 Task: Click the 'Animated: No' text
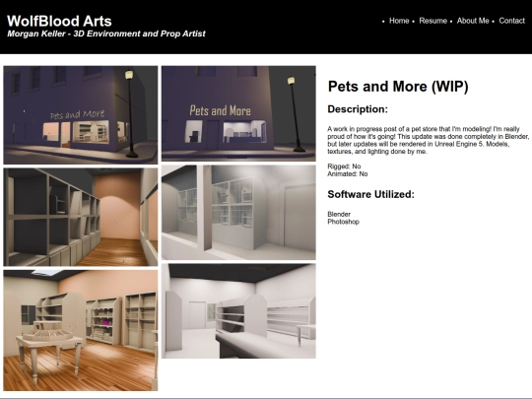[348, 173]
